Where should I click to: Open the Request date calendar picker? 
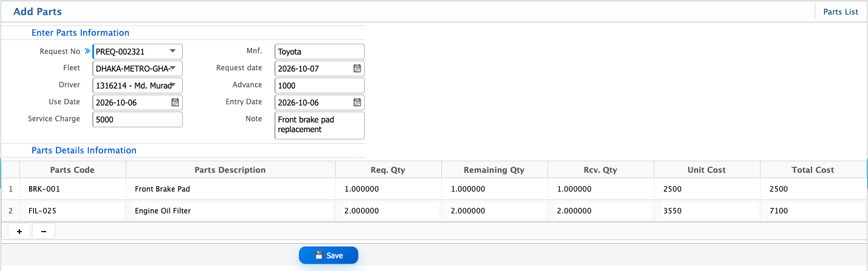[358, 69]
